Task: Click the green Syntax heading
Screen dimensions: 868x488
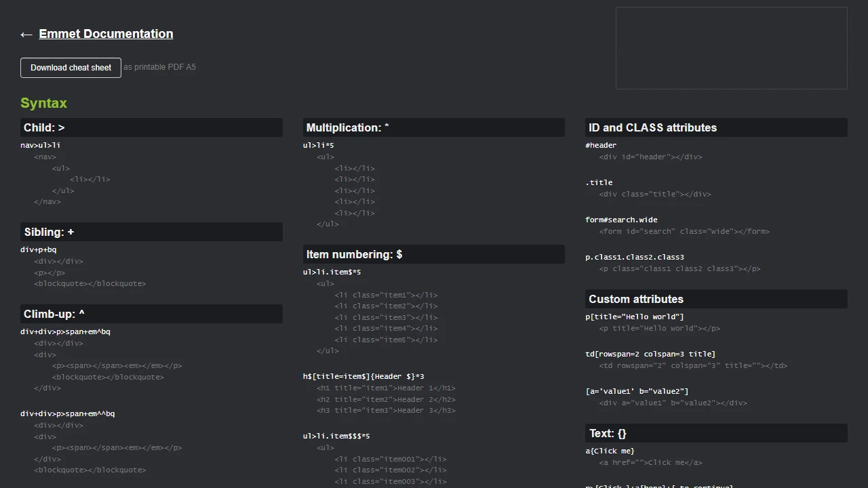Action: pyautogui.click(x=43, y=103)
